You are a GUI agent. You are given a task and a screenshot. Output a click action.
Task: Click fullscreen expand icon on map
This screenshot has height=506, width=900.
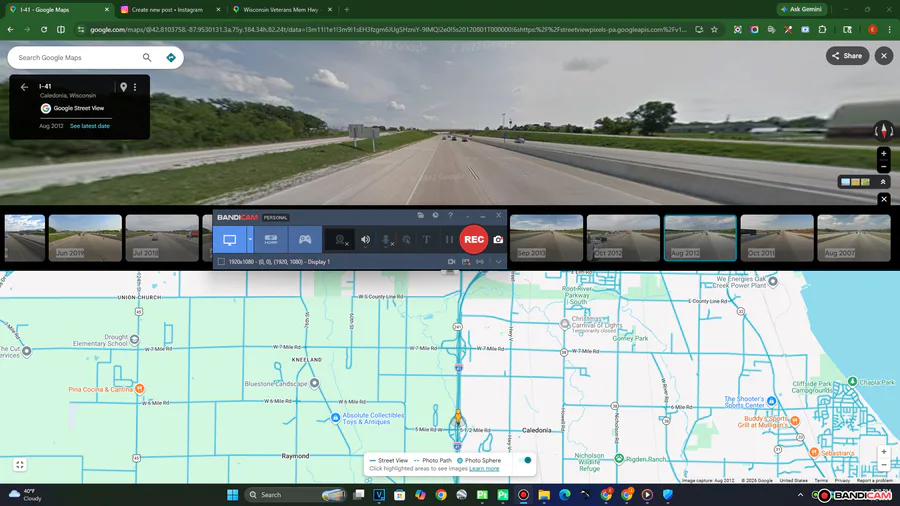[20, 465]
